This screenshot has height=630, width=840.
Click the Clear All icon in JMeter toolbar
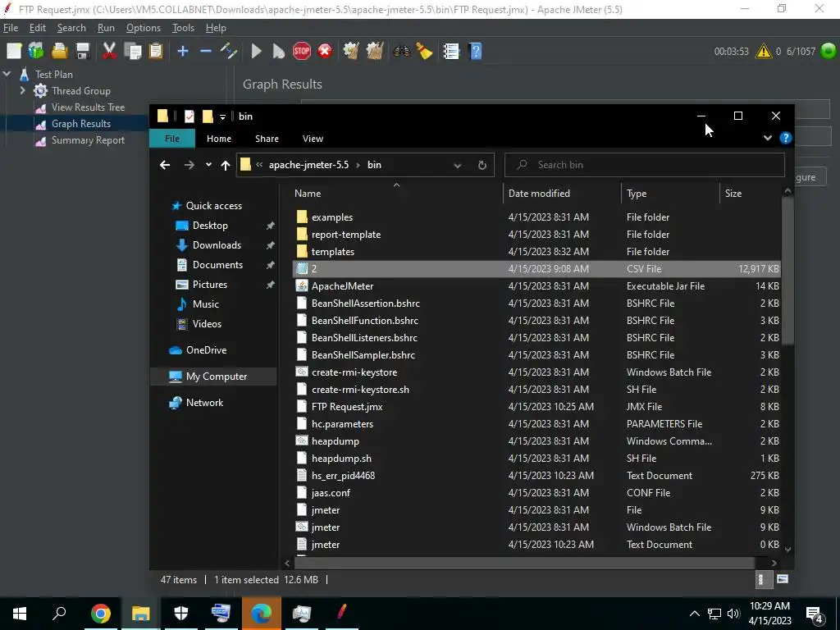click(x=374, y=52)
